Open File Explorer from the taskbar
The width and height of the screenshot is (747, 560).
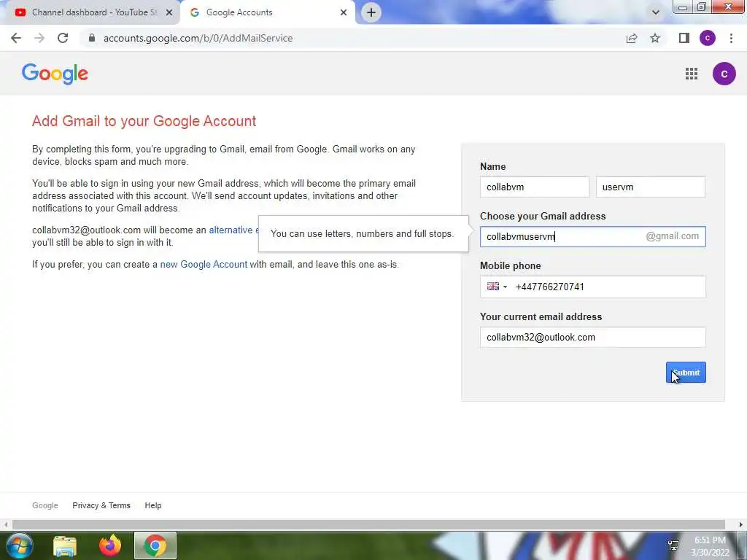65,545
